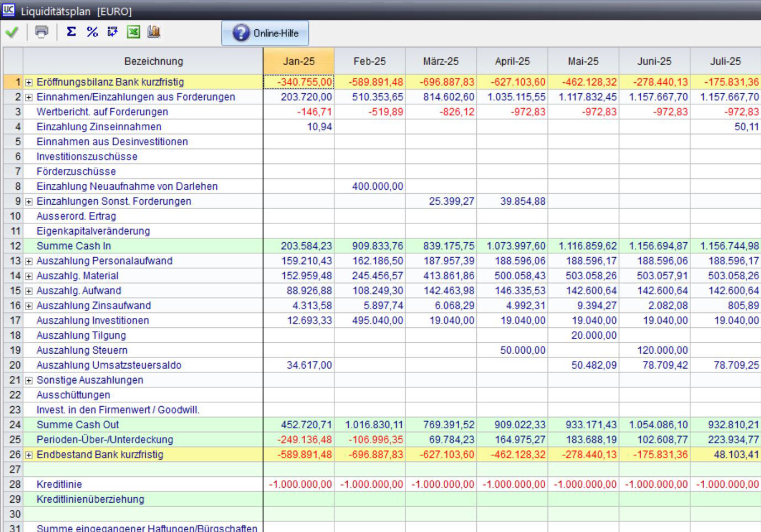
Task: Click the chart report icon in toolbar
Action: [x=154, y=32]
